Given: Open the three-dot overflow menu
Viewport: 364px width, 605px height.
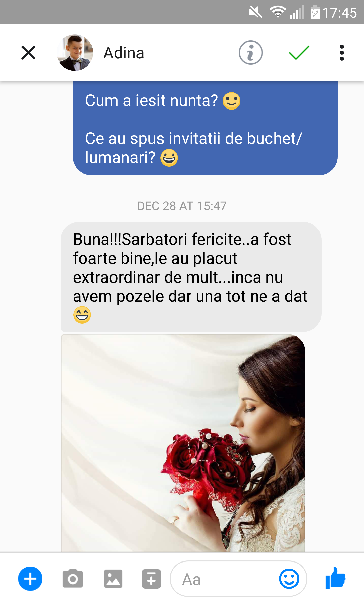Looking at the screenshot, I should pos(342,53).
